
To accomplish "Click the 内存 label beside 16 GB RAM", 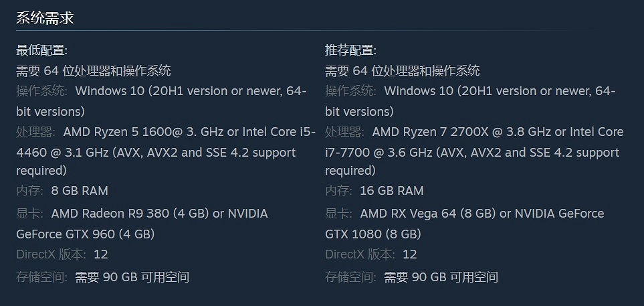I will [338, 191].
